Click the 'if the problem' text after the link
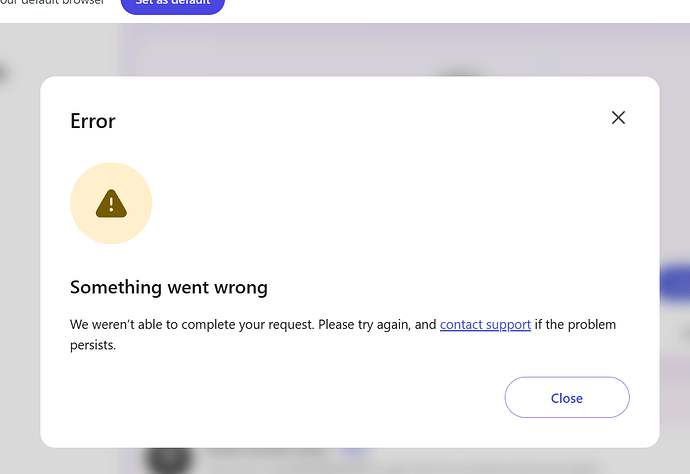Screen dimensions: 690x474 tap(575, 324)
